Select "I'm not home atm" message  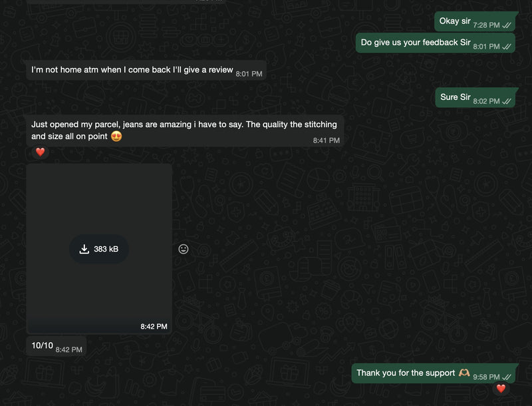pos(146,71)
